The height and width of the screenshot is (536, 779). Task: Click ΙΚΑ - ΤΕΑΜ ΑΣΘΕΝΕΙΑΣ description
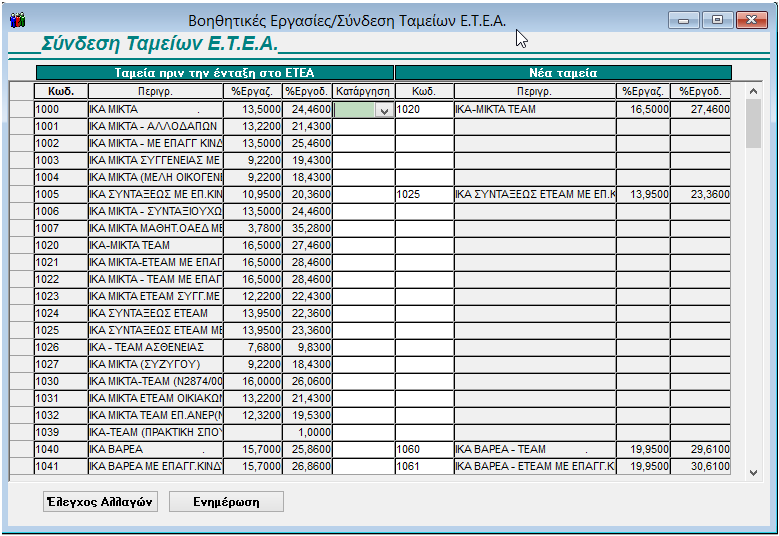point(156,347)
